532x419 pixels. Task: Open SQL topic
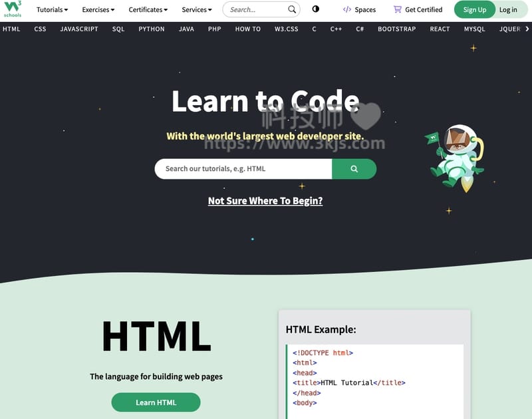click(118, 29)
